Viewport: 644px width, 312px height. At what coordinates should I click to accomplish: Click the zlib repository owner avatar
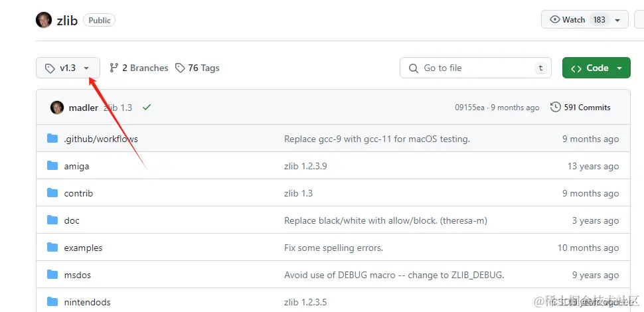[44, 20]
